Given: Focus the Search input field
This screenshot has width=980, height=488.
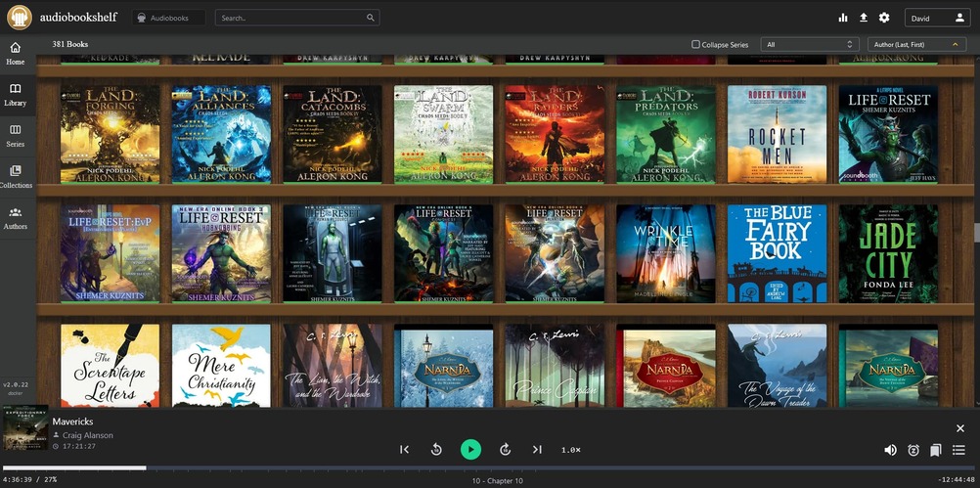Looking at the screenshot, I should tap(297, 18).
